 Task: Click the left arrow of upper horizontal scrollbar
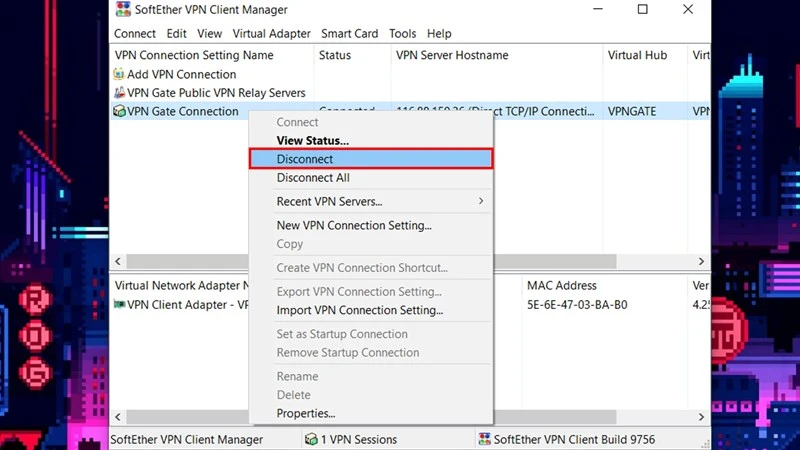[x=115, y=261]
